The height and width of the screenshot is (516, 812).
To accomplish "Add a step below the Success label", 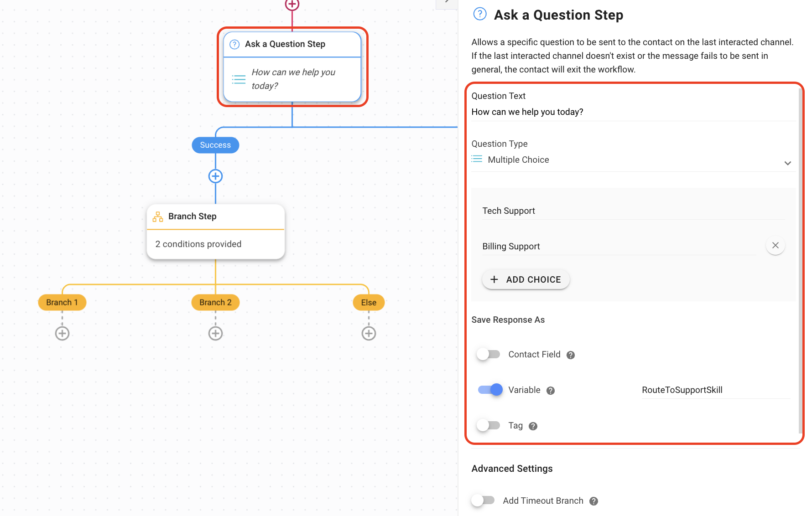I will pos(215,176).
